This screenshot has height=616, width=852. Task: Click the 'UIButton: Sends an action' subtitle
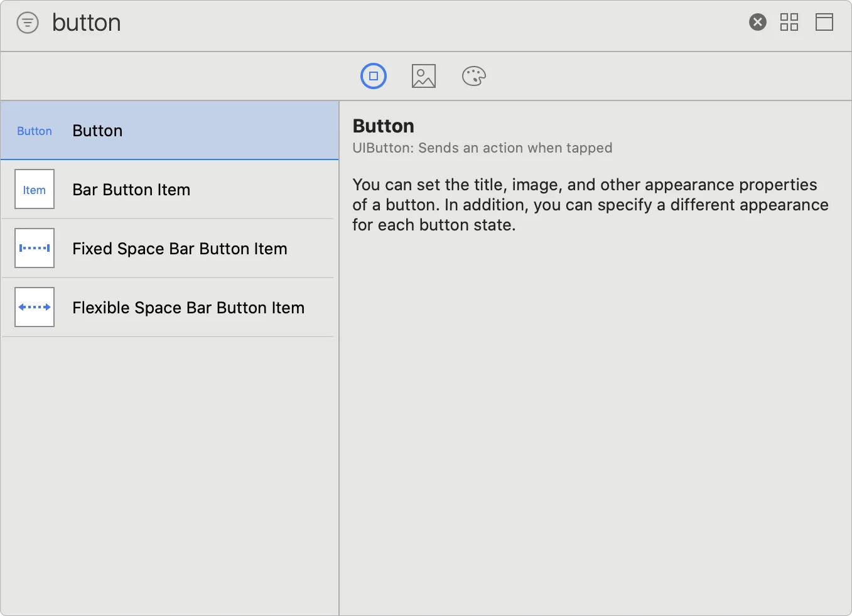[482, 148]
